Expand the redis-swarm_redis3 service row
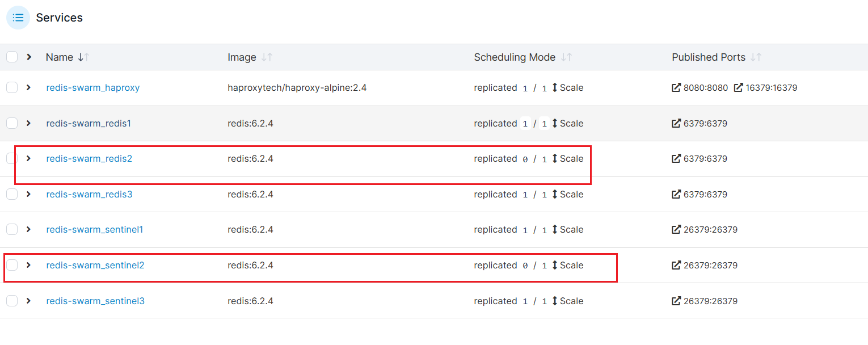Image resolution: width=868 pixels, height=345 pixels. point(29,194)
